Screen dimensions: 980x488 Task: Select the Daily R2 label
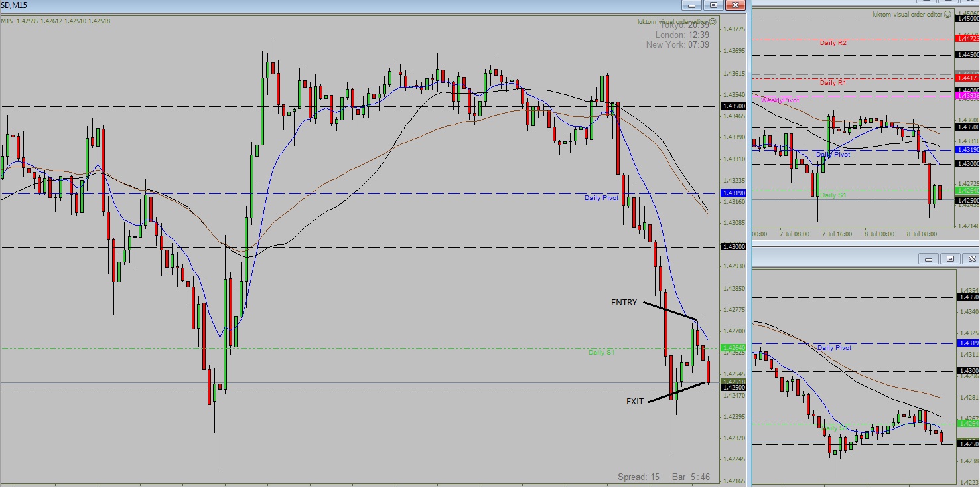coord(833,42)
